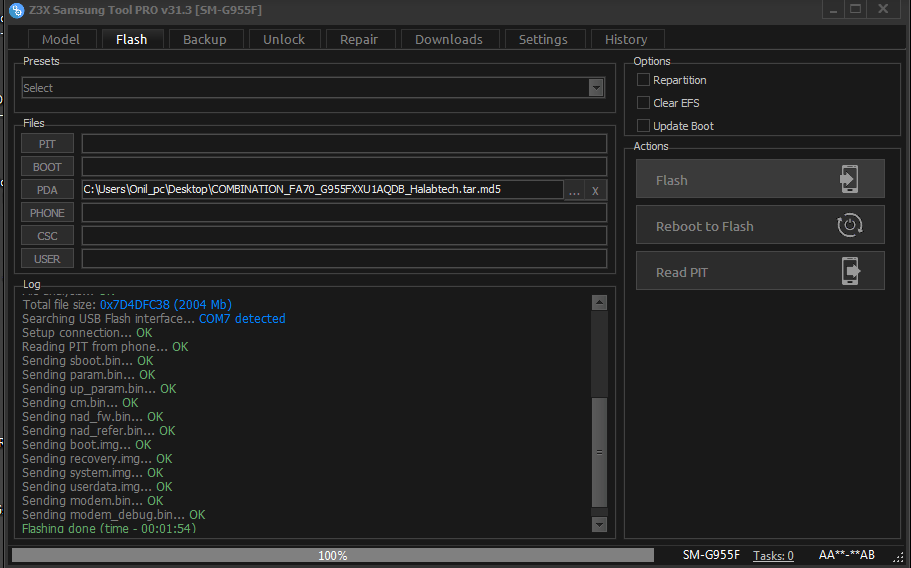View the History tab
Viewport: 911px width, 568px height.
click(626, 39)
